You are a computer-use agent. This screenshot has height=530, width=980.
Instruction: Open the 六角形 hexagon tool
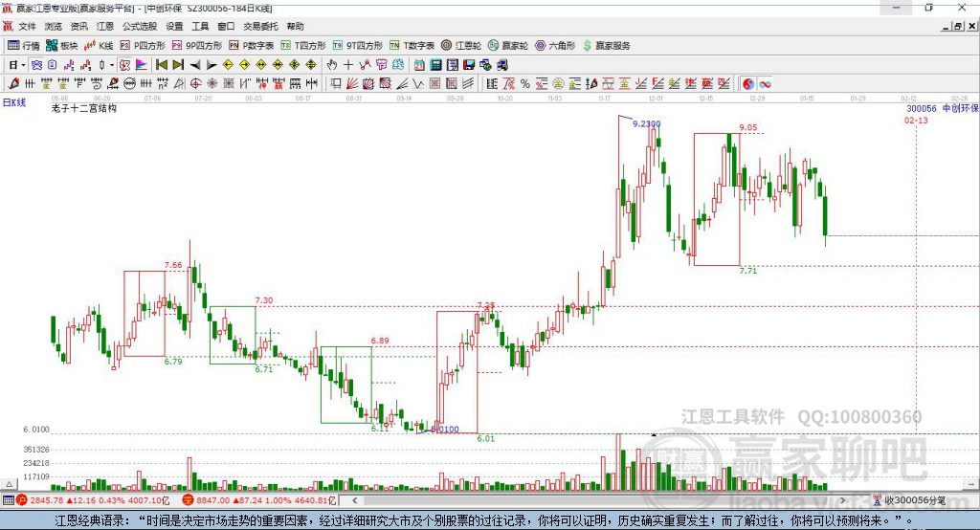click(555, 46)
